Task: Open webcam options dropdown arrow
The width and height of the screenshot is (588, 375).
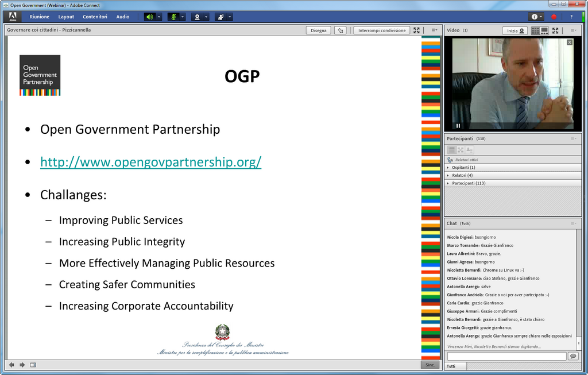Action: (x=206, y=17)
